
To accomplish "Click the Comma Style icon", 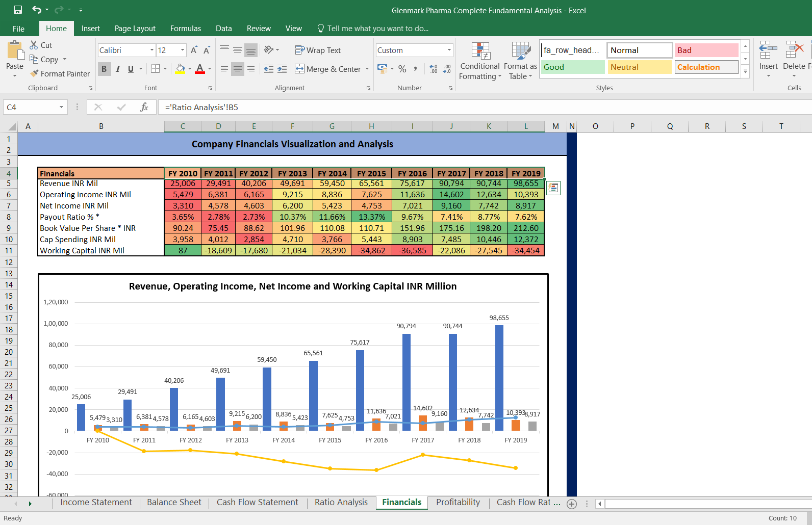I will [x=416, y=69].
